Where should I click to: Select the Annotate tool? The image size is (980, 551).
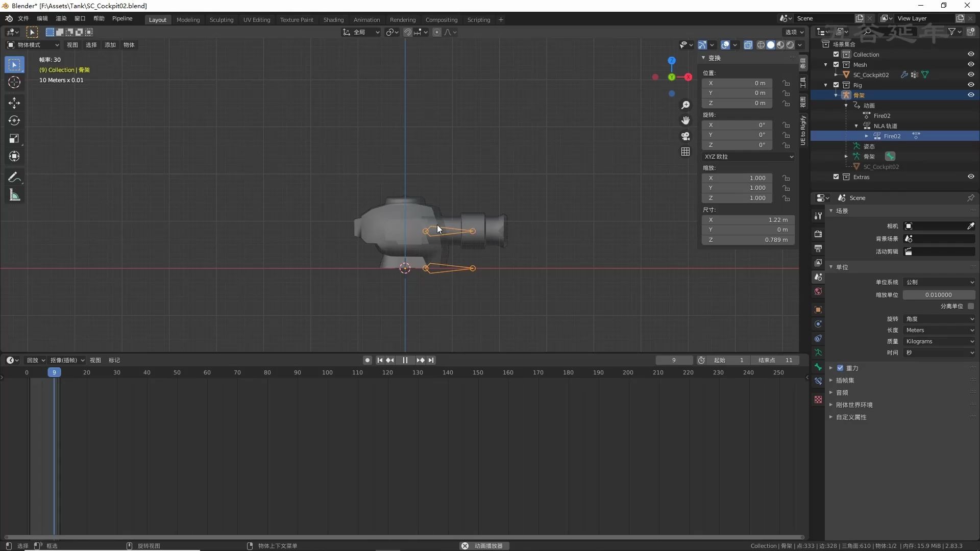point(14,177)
